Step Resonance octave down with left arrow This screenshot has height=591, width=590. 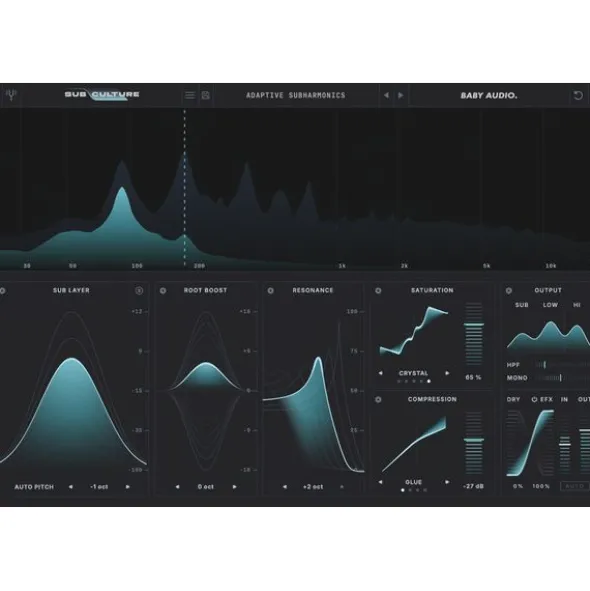[285, 487]
